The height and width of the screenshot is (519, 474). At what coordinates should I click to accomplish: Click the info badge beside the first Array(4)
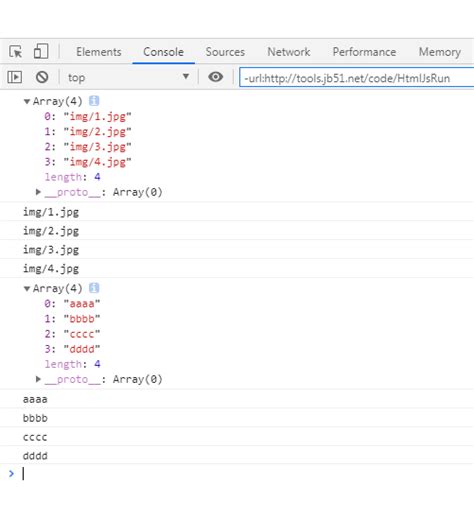[x=94, y=101]
